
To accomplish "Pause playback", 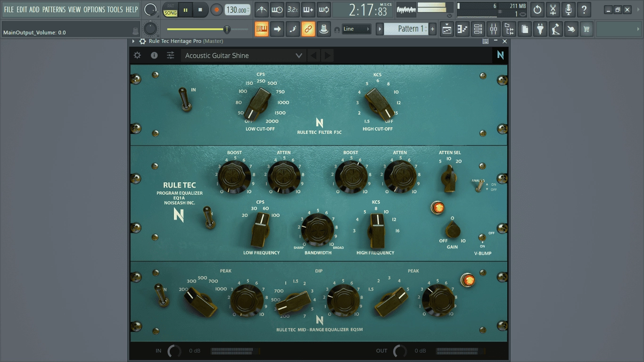I will (x=186, y=10).
